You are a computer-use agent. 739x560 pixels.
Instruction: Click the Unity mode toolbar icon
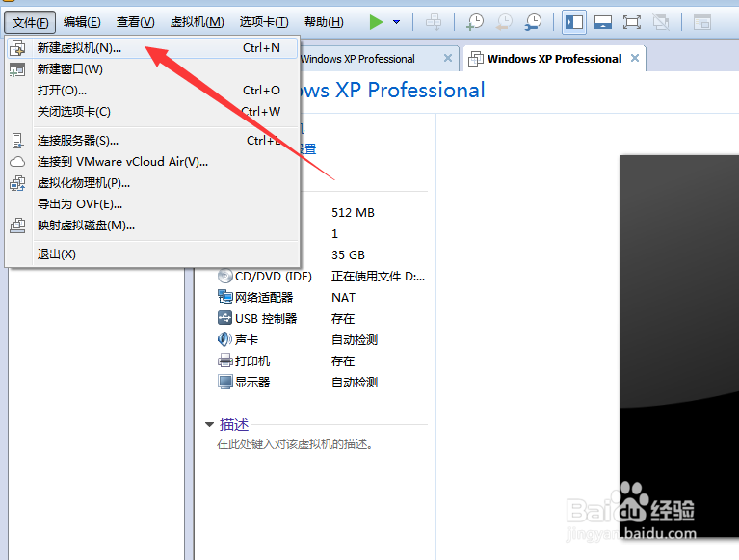click(661, 22)
